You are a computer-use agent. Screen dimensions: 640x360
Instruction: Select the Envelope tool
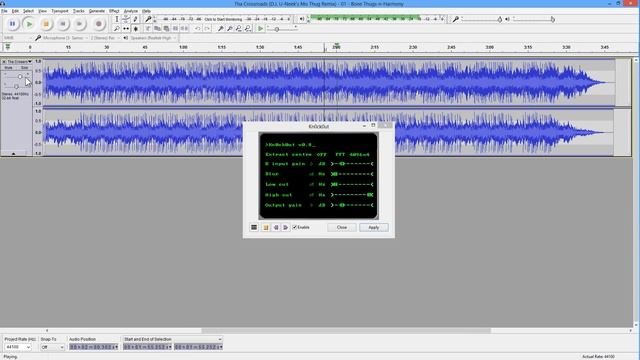pos(126,19)
